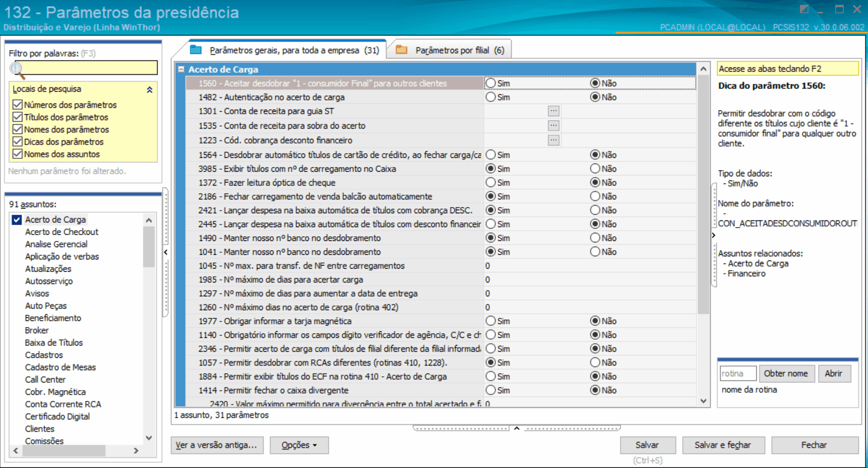Click the Salvar button
Viewport: 868px width, 468px height.
[x=647, y=445]
